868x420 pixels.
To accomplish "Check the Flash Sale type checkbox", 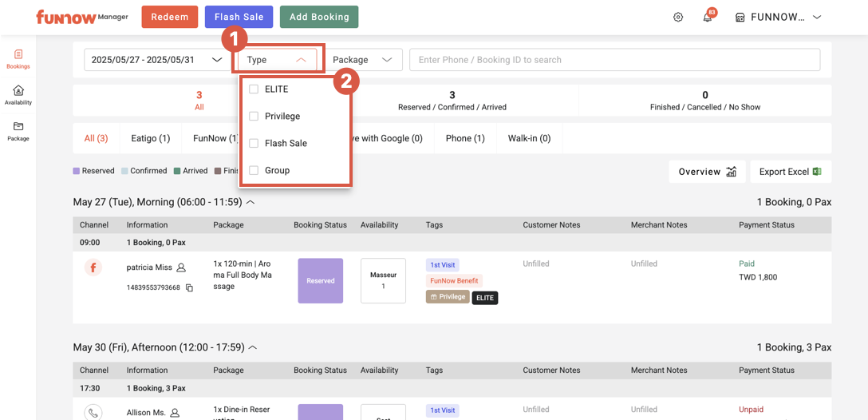I will coord(254,144).
